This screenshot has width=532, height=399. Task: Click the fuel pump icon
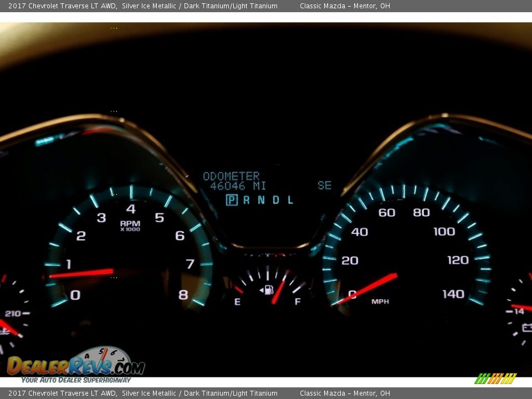(269, 289)
